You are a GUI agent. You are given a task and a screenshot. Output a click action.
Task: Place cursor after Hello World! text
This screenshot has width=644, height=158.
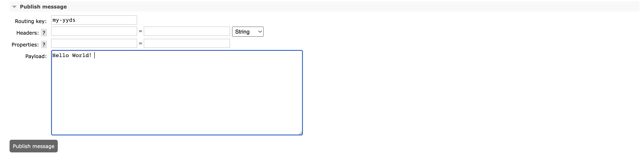coord(94,55)
